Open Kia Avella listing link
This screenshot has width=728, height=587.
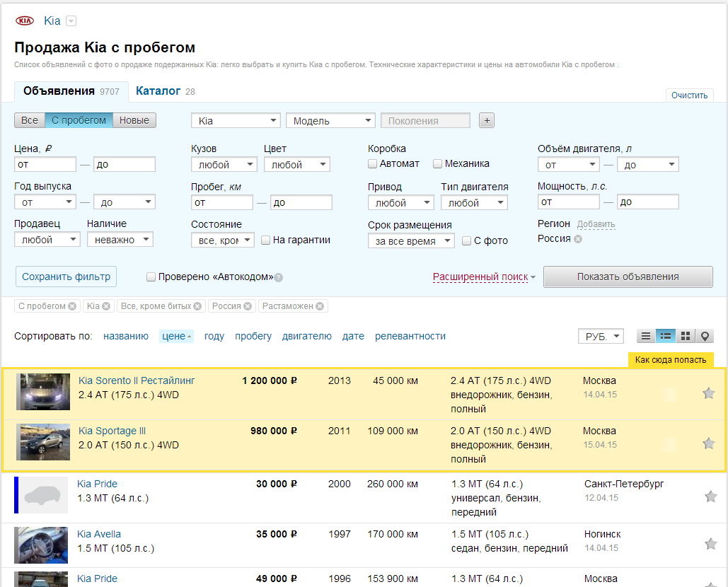pyautogui.click(x=99, y=534)
